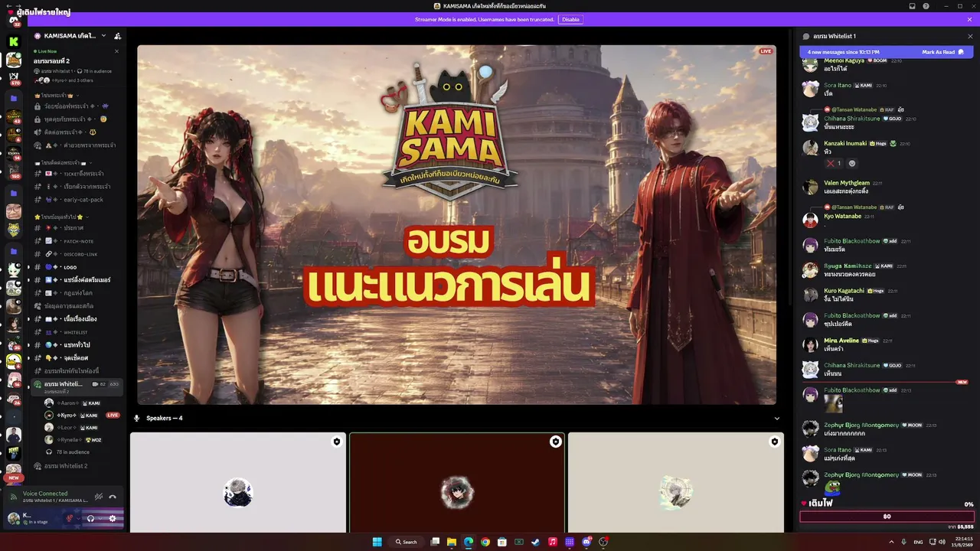Viewport: 980px width, 551px height.
Task: Launch Google Chrome from taskbar
Action: (485, 542)
